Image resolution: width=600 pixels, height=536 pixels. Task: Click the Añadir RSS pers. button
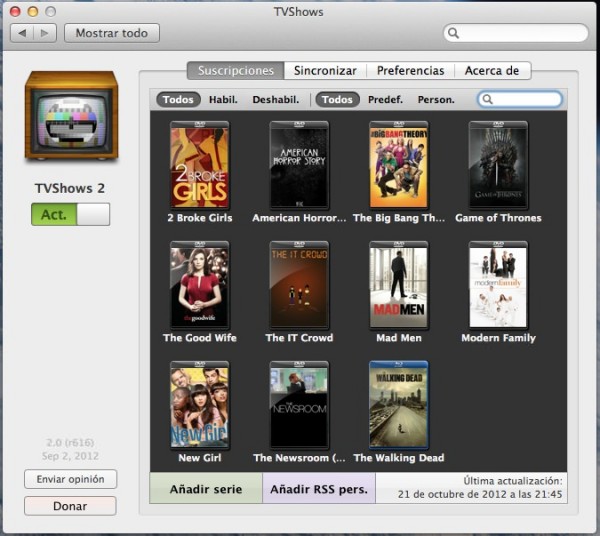click(319, 489)
